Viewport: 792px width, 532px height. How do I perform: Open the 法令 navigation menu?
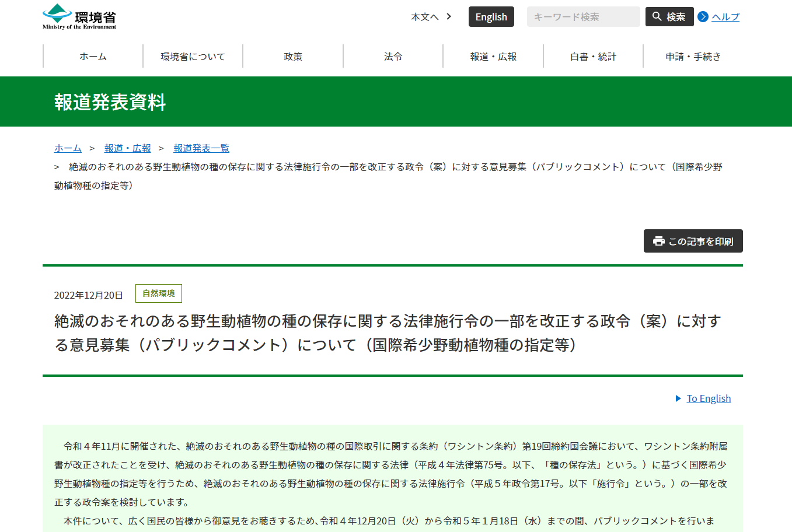[393, 57]
